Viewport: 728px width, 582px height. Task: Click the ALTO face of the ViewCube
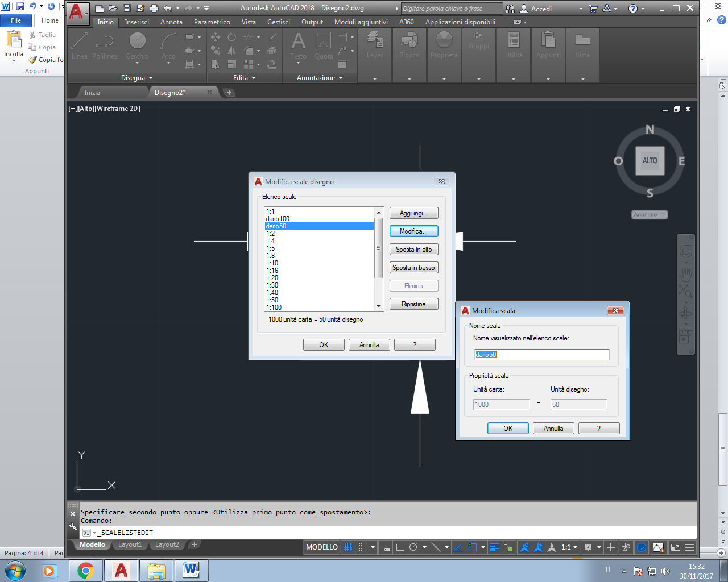pyautogui.click(x=650, y=160)
